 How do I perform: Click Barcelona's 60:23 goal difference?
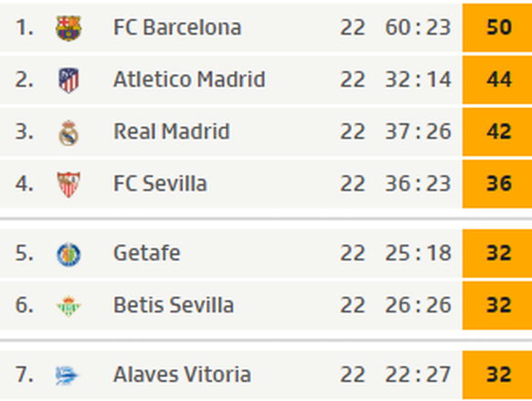click(418, 27)
